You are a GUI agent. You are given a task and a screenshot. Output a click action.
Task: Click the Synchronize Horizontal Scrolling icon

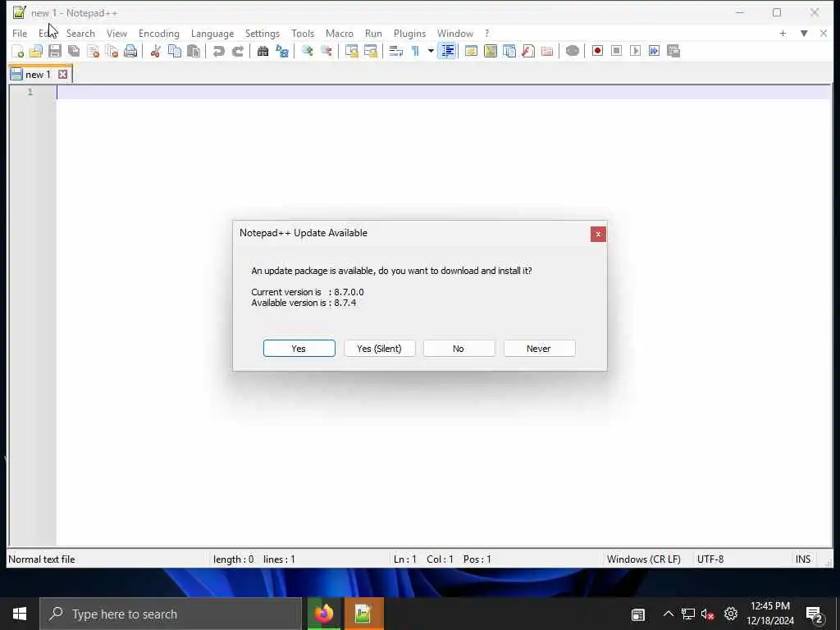tap(370, 51)
